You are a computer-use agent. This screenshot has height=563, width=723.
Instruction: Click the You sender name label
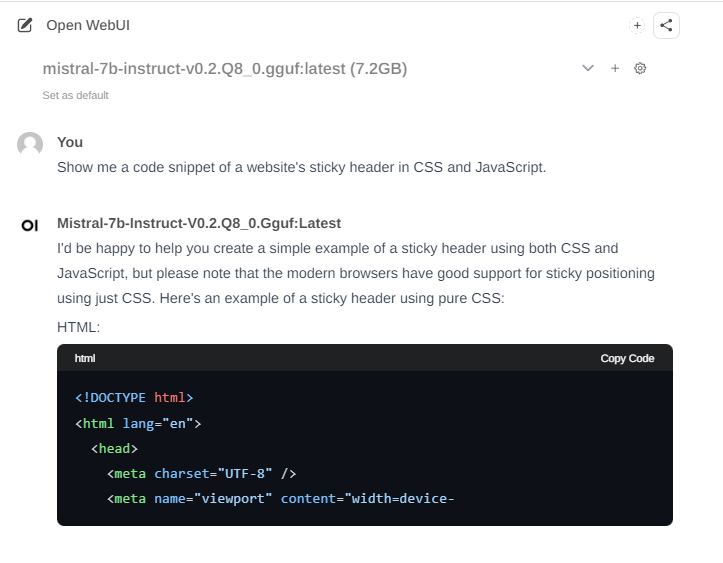tap(70, 142)
